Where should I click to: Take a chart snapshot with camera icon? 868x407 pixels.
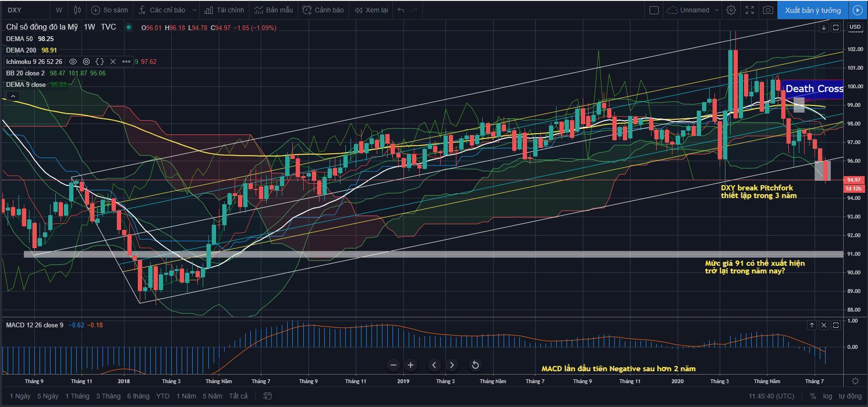(x=768, y=10)
